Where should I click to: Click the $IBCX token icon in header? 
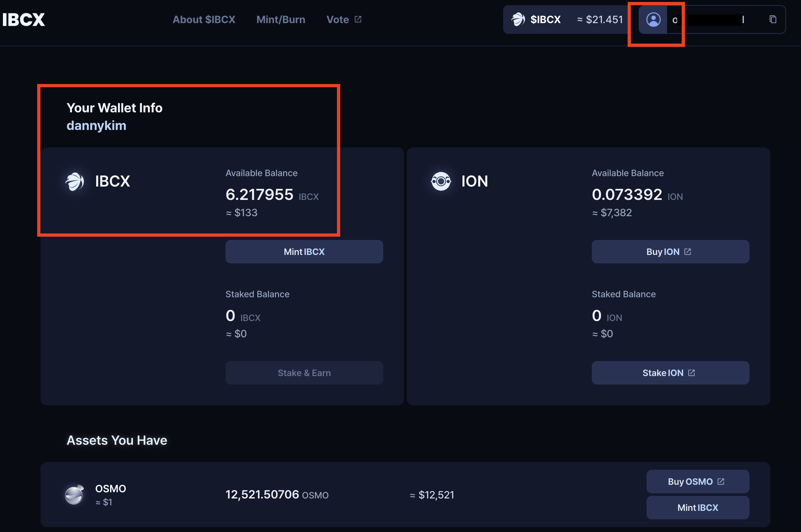518,19
